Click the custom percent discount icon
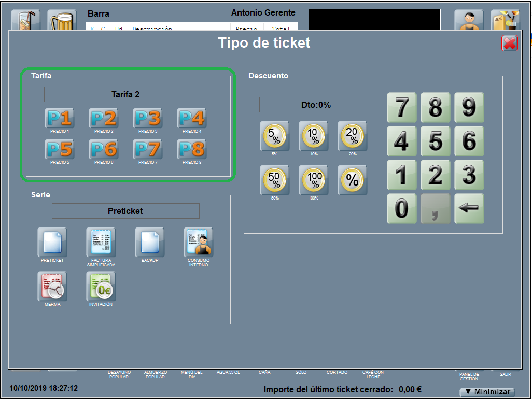The width and height of the screenshot is (532, 399). [353, 180]
